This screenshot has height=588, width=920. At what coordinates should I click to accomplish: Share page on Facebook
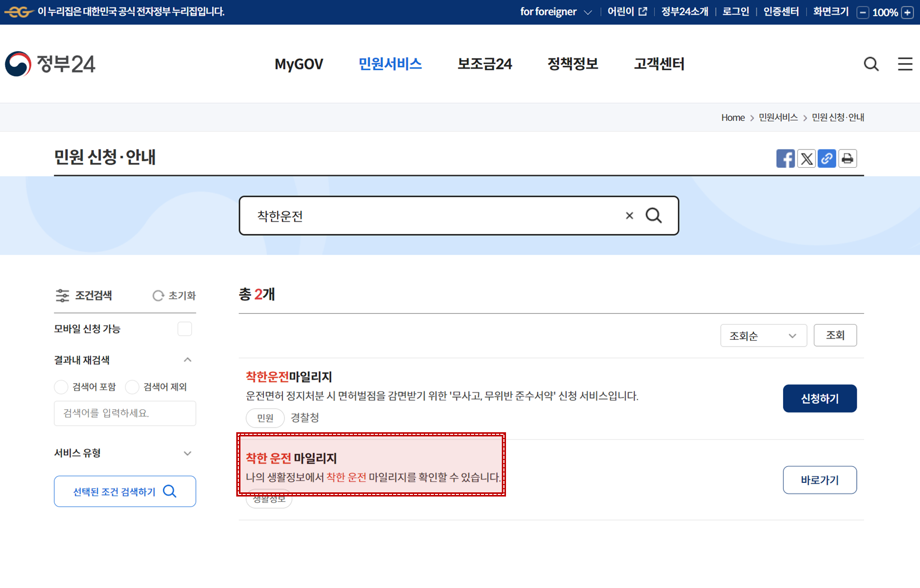pyautogui.click(x=785, y=158)
